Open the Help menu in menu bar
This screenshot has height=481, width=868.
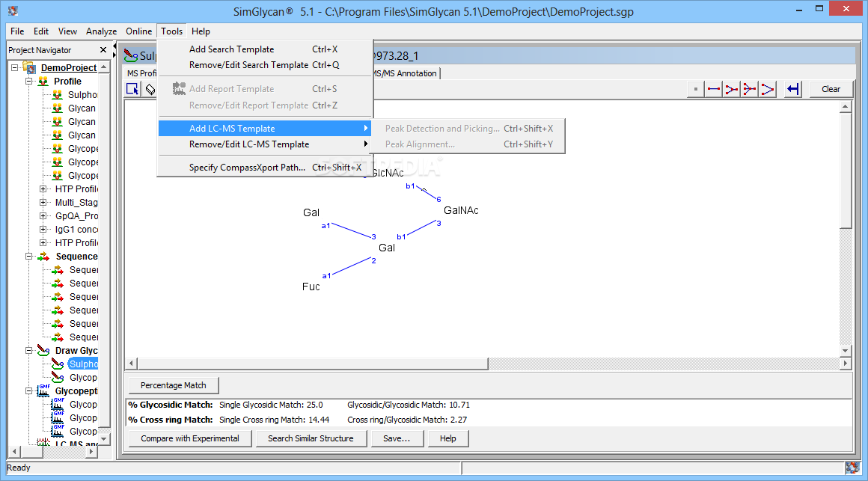pyautogui.click(x=201, y=31)
